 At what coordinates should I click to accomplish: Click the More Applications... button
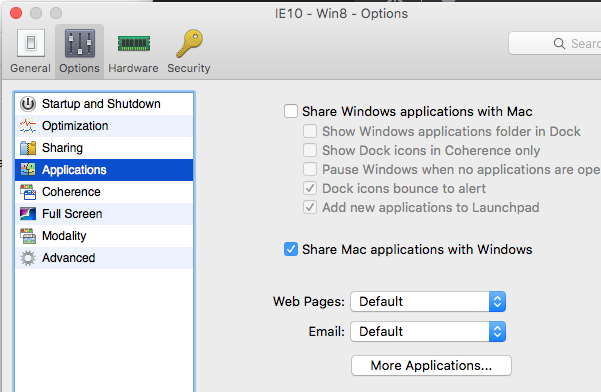coord(431,366)
